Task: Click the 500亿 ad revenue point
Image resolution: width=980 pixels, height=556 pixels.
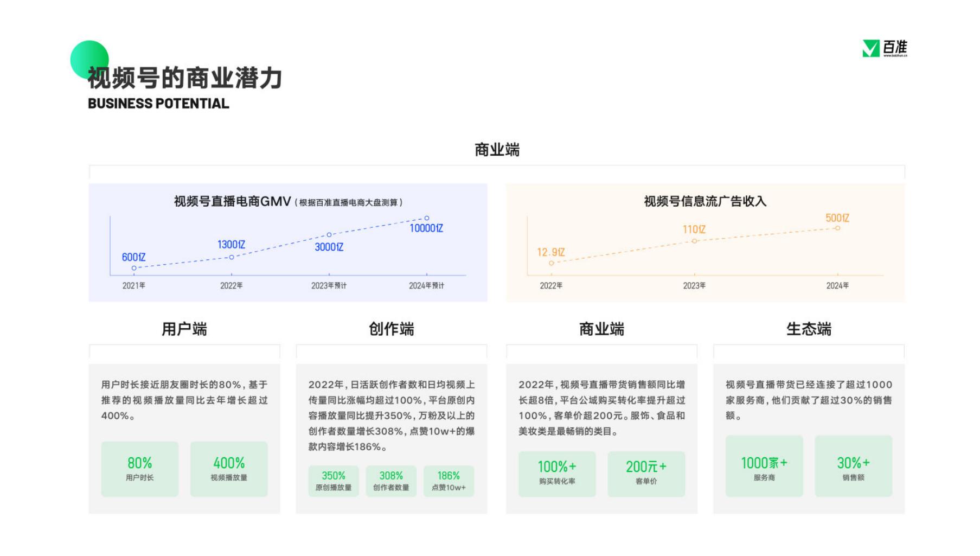Action: tap(837, 228)
